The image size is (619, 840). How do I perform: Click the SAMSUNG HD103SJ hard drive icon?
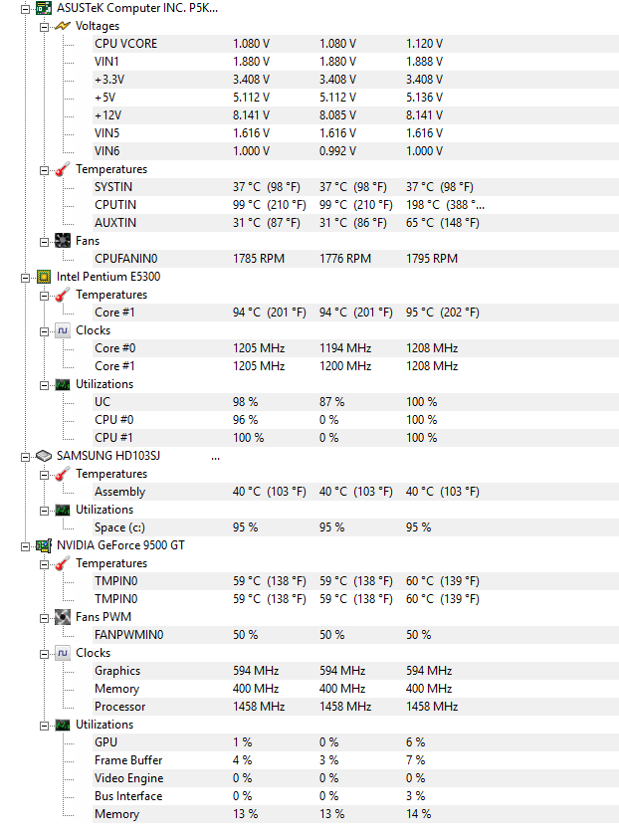point(44,456)
